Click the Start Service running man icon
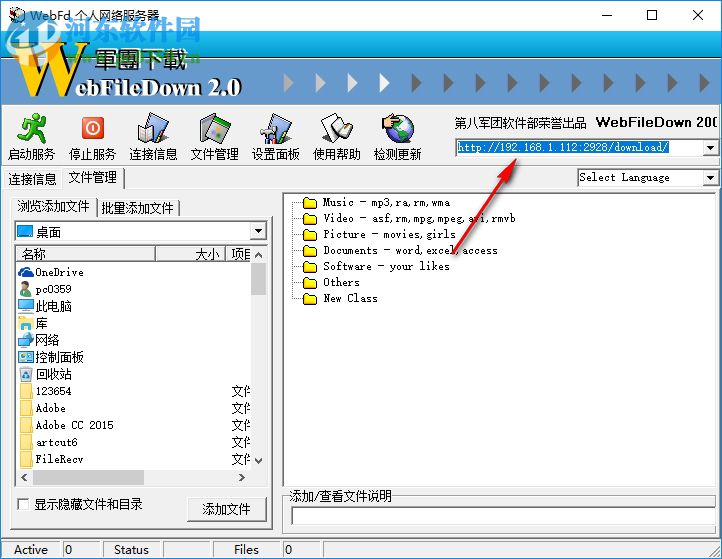722x559 pixels. (31, 128)
